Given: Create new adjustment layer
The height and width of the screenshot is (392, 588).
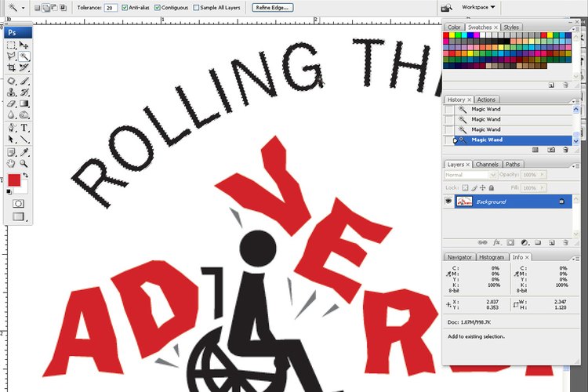Looking at the screenshot, I should pos(524,243).
